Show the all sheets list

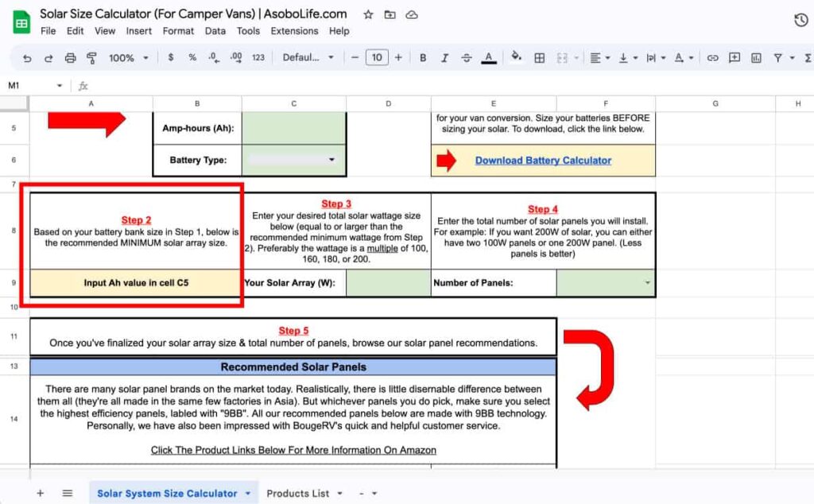68,493
